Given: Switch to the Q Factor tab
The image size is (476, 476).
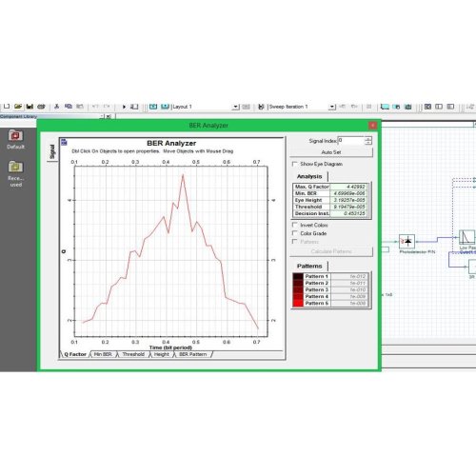Looking at the screenshot, I should pyautogui.click(x=75, y=354).
